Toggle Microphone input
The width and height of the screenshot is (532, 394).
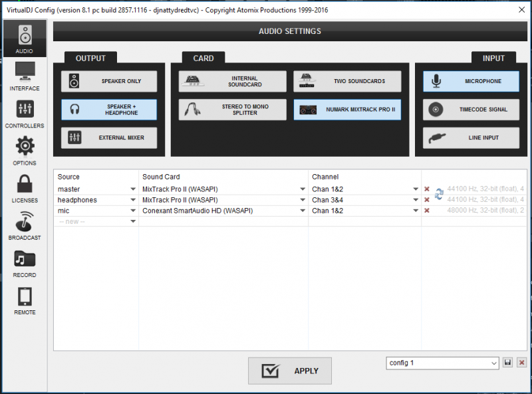pyautogui.click(x=471, y=81)
